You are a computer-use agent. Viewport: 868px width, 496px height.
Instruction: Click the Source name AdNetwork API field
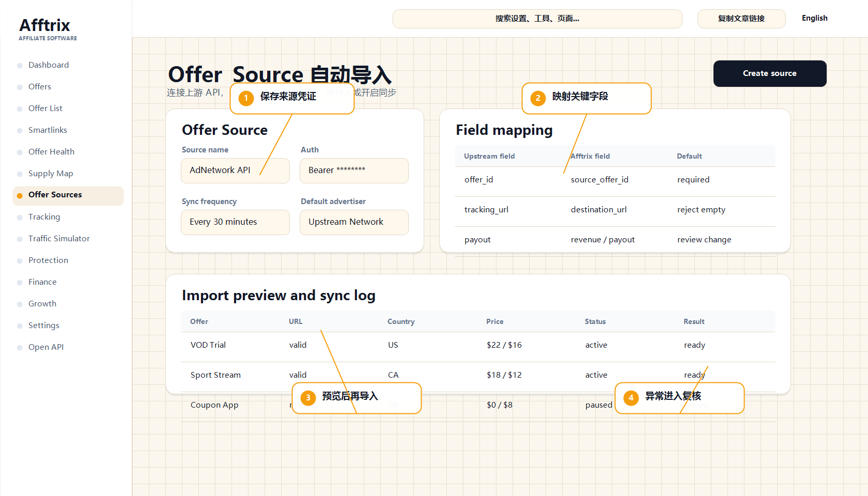(235, 171)
